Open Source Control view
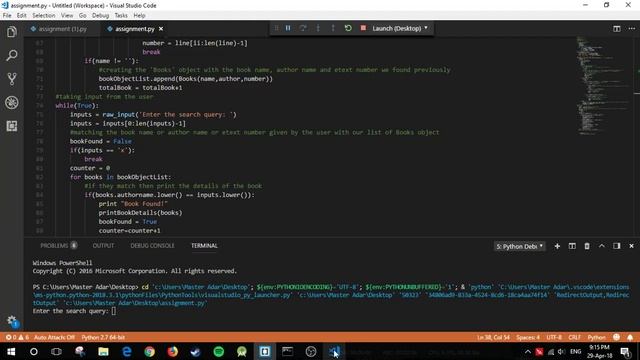Image resolution: width=640 pixels, height=360 pixels. (12, 79)
